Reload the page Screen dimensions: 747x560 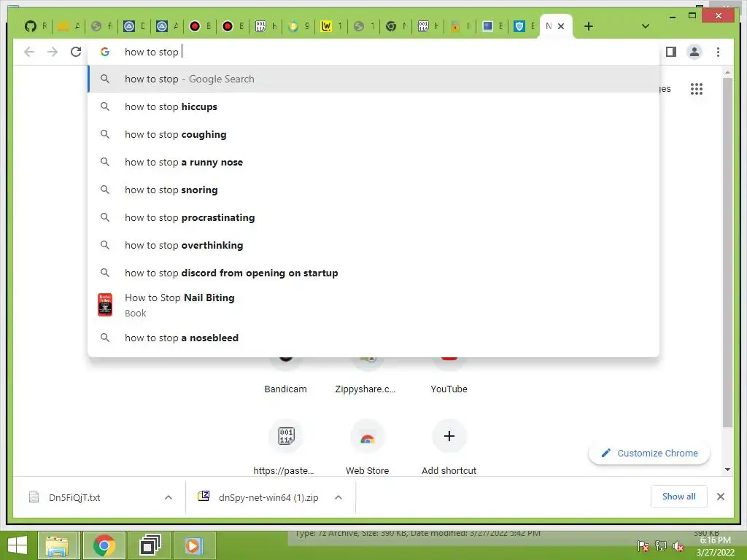(76, 52)
